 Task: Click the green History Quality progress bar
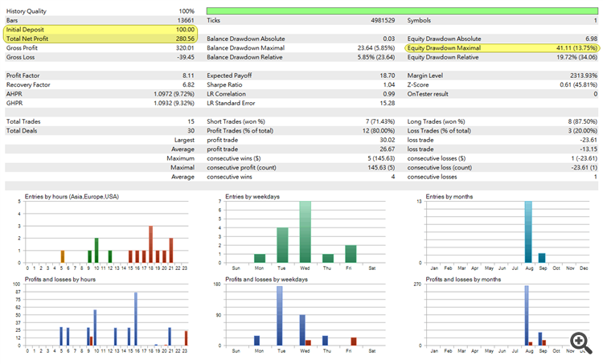click(402, 10)
